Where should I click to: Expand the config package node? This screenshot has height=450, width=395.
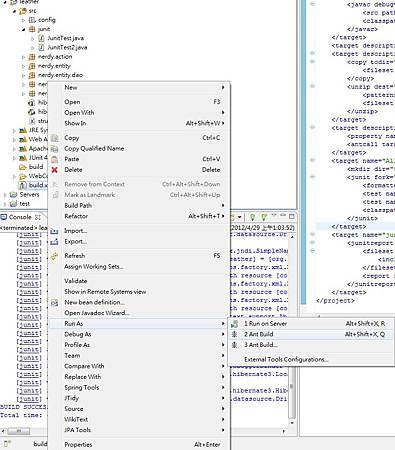(23, 20)
